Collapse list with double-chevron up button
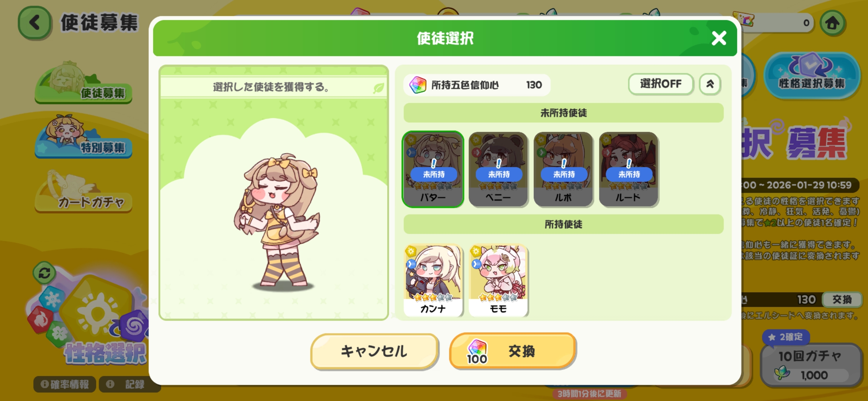The height and width of the screenshot is (401, 868). [x=710, y=84]
